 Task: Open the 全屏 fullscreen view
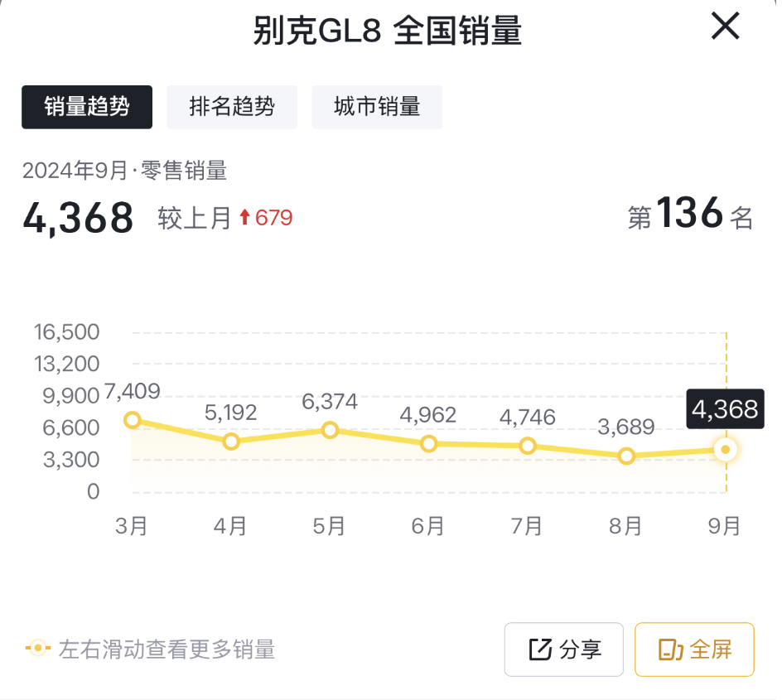(694, 649)
